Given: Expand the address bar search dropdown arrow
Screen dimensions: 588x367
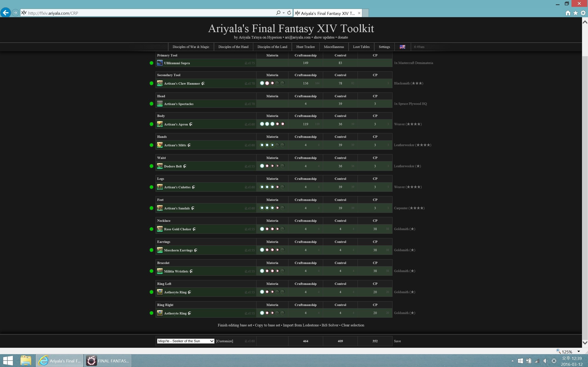Looking at the screenshot, I should point(284,13).
